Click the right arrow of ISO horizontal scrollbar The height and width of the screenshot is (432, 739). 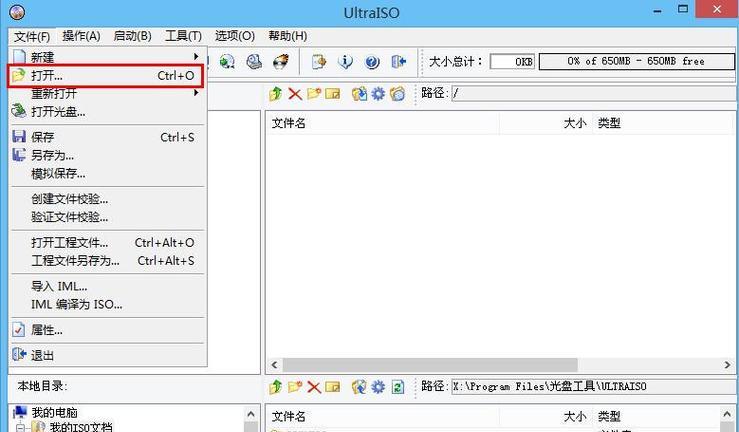pyautogui.click(x=727, y=365)
